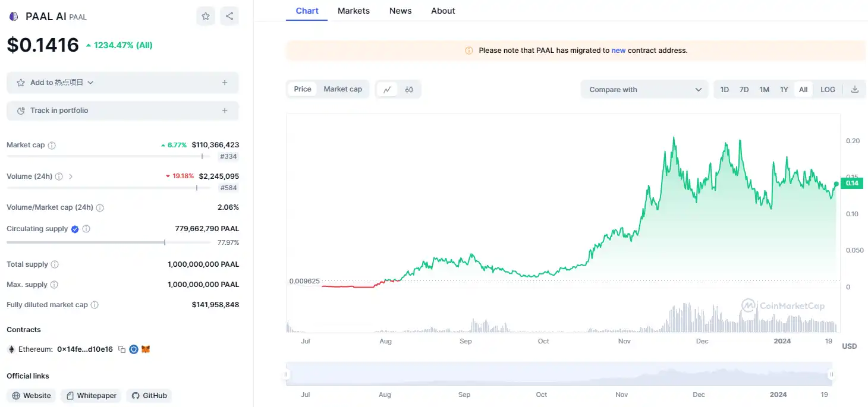This screenshot has width=868, height=407.
Task: Switch to candlestick chart icon
Action: point(409,90)
